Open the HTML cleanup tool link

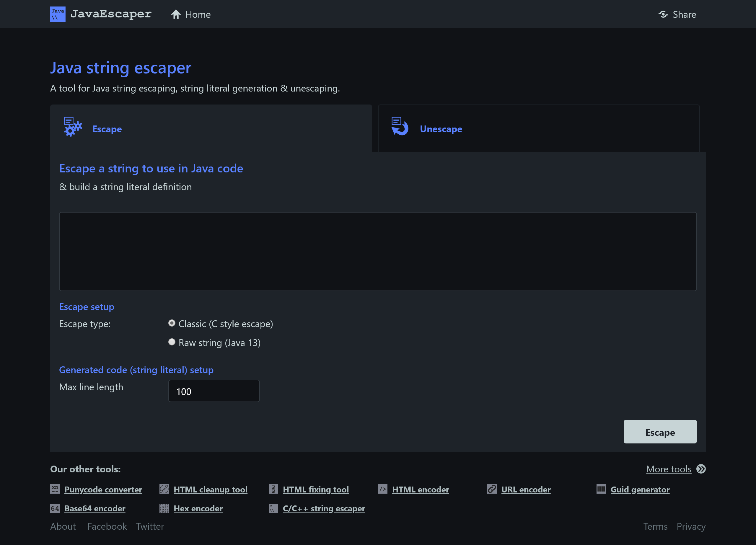click(x=211, y=489)
